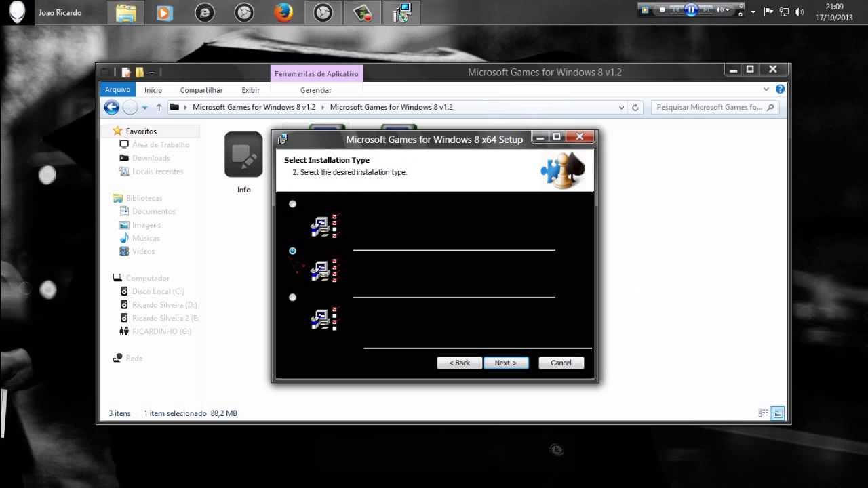Image resolution: width=868 pixels, height=488 pixels.
Task: Launch Firefox from the taskbar
Action: tap(283, 12)
